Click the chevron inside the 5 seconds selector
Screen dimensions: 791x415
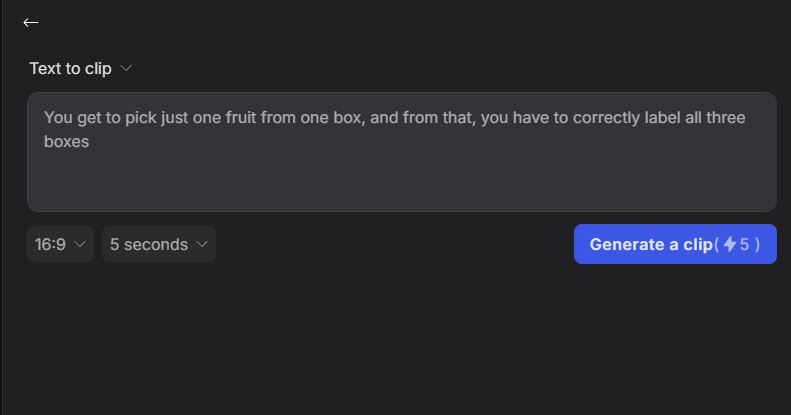tap(202, 244)
